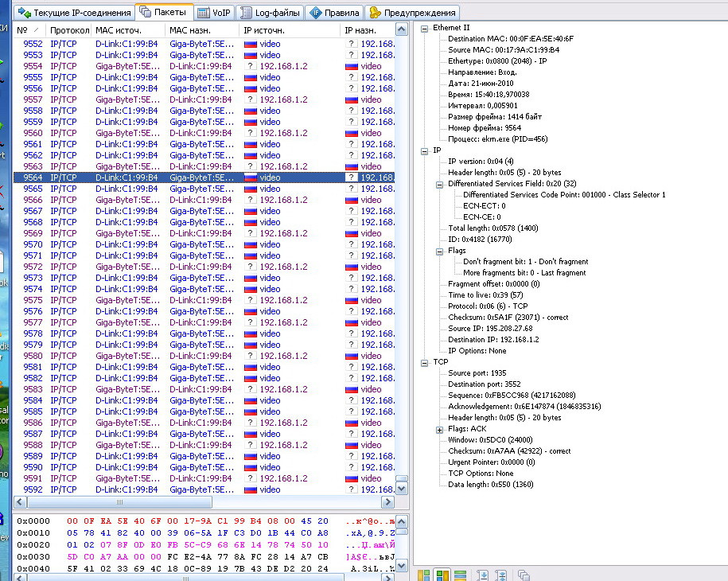The width and height of the screenshot is (728, 581).
Task: Select packet number 9586 in the list
Action: 204,423
